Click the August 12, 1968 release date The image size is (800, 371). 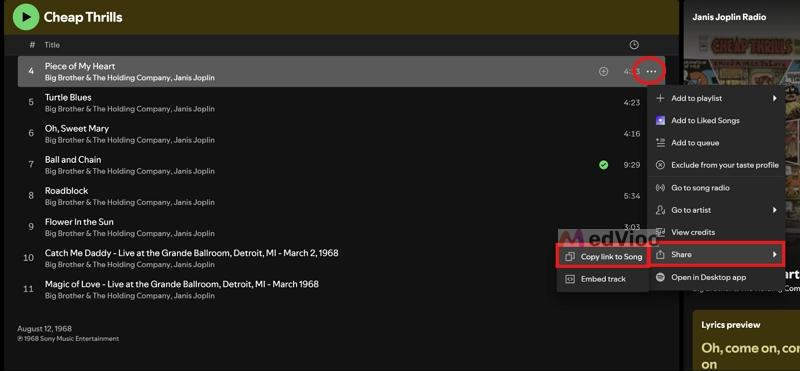click(44, 329)
